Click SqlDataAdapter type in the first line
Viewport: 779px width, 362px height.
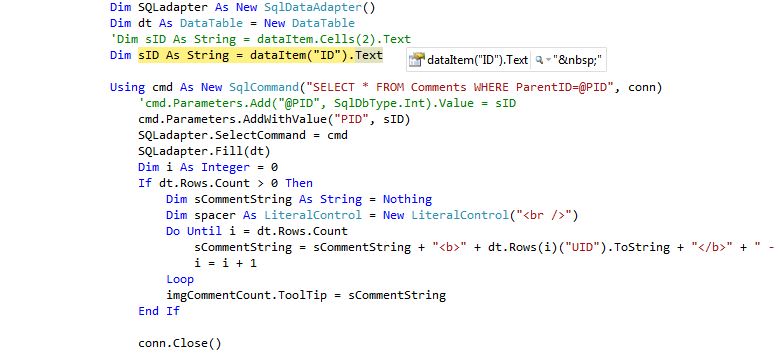click(313, 7)
